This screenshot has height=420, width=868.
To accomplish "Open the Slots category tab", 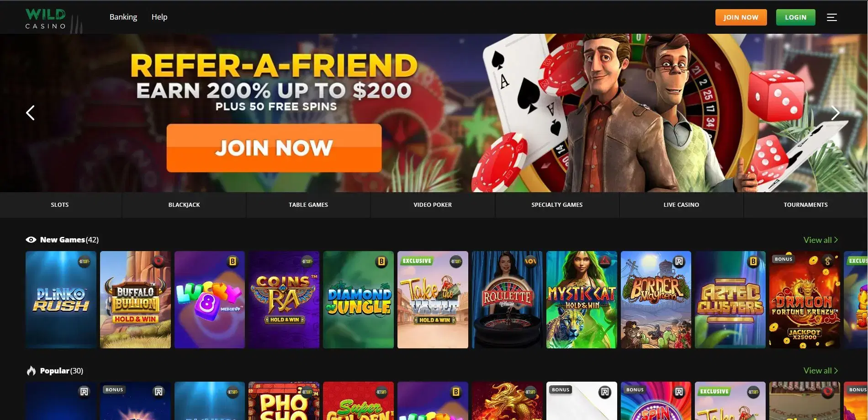I will 60,205.
